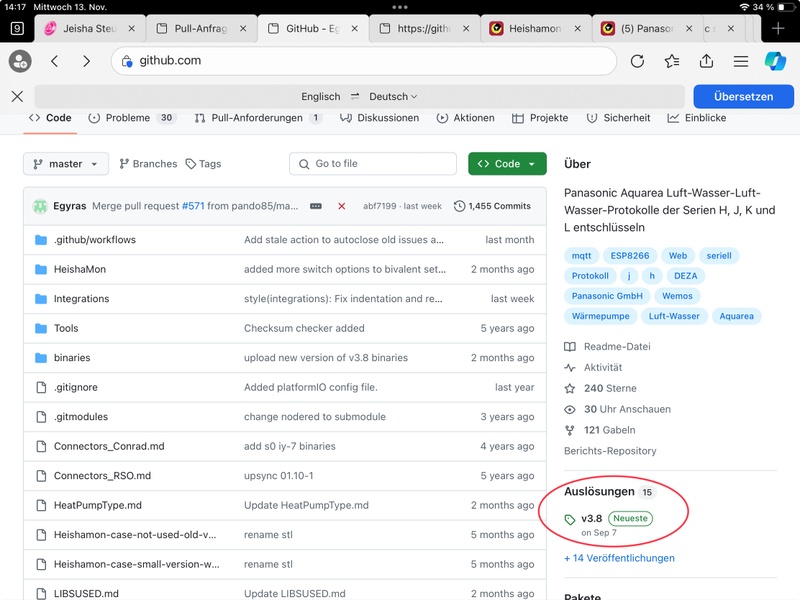
Task: Click the Aquarea topic tag
Action: pyautogui.click(x=736, y=316)
